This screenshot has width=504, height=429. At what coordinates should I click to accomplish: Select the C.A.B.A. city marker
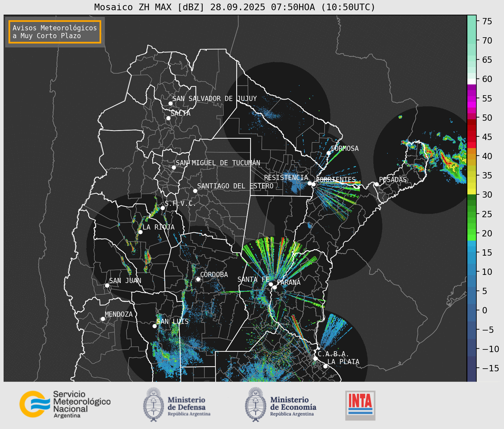point(316,358)
